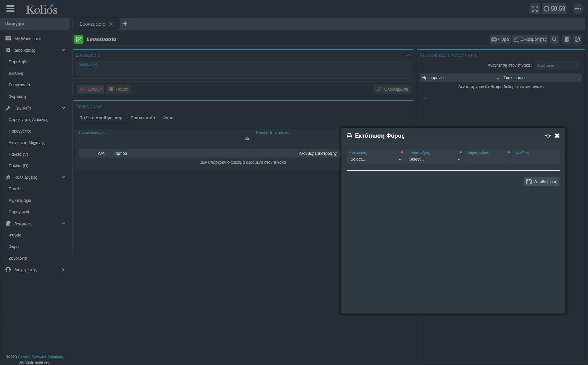Open Παραλαβή in sidebar

18,62
